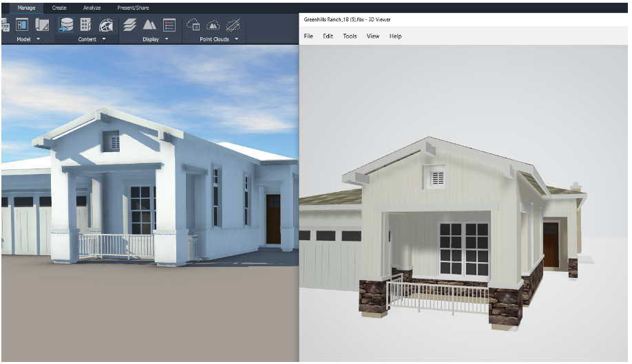The height and width of the screenshot is (364, 632).
Task: Open the model layout panel icon
Action: [x=22, y=25]
